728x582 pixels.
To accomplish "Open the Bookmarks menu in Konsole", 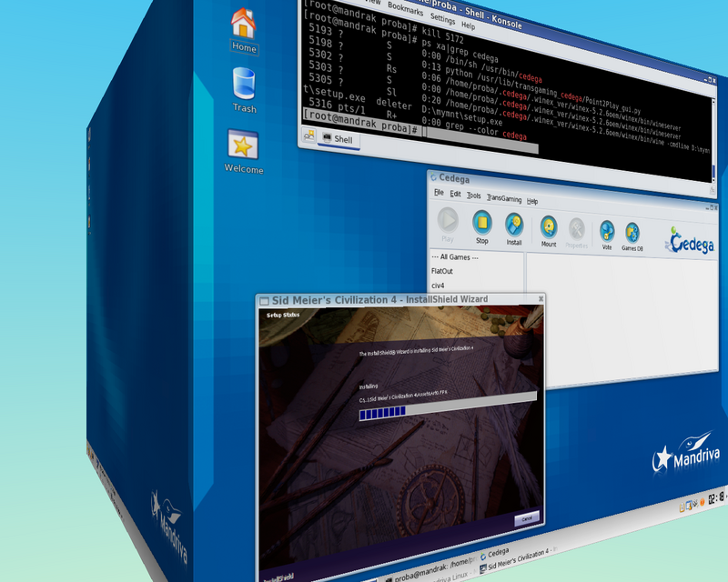I will tap(405, 8).
